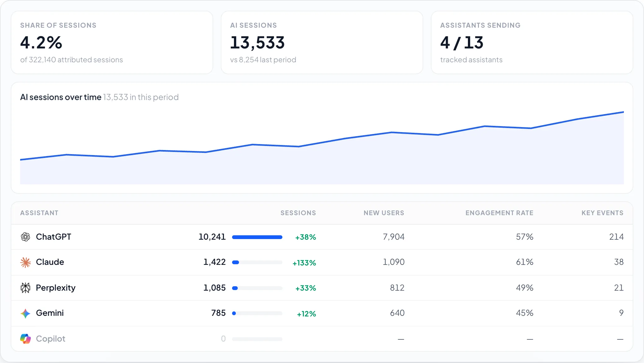Click ChatGPT key events 214
644x363 pixels.
[616, 237]
